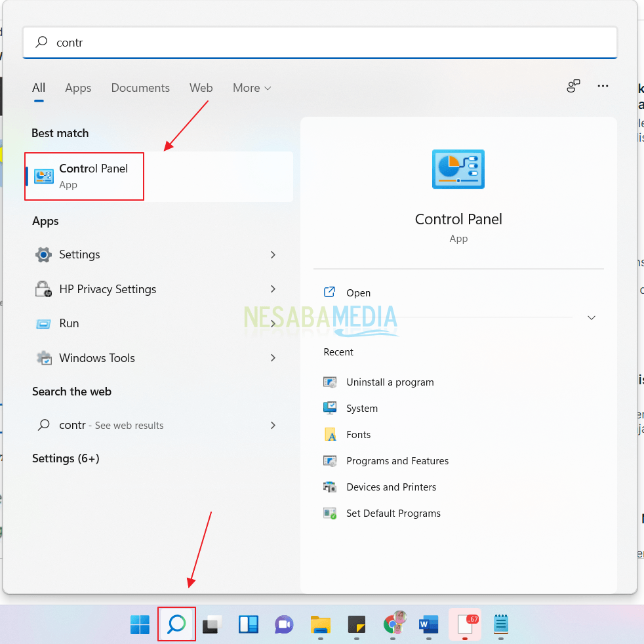Click the feedback/account icon next to the ellipsis
This screenshot has height=644, width=644.
(x=573, y=87)
